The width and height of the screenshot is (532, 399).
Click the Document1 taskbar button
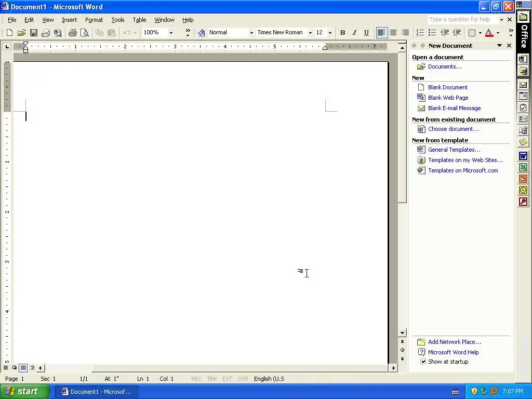point(96,392)
